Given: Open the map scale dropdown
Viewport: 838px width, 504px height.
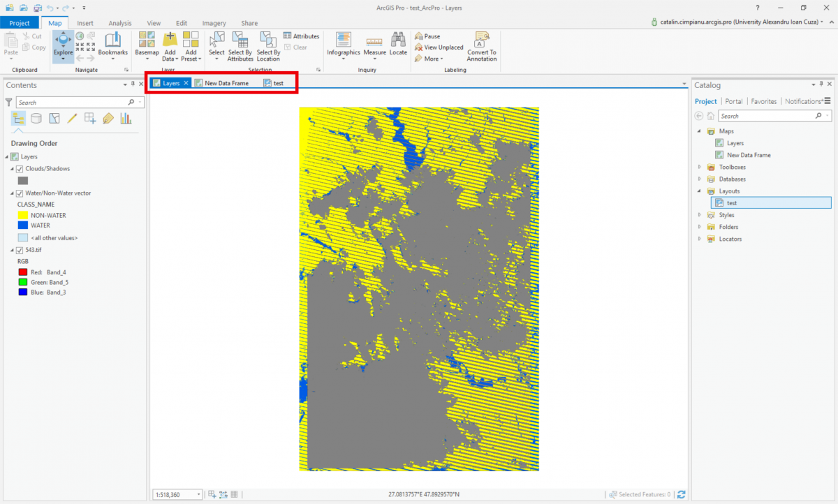Looking at the screenshot, I should point(198,494).
